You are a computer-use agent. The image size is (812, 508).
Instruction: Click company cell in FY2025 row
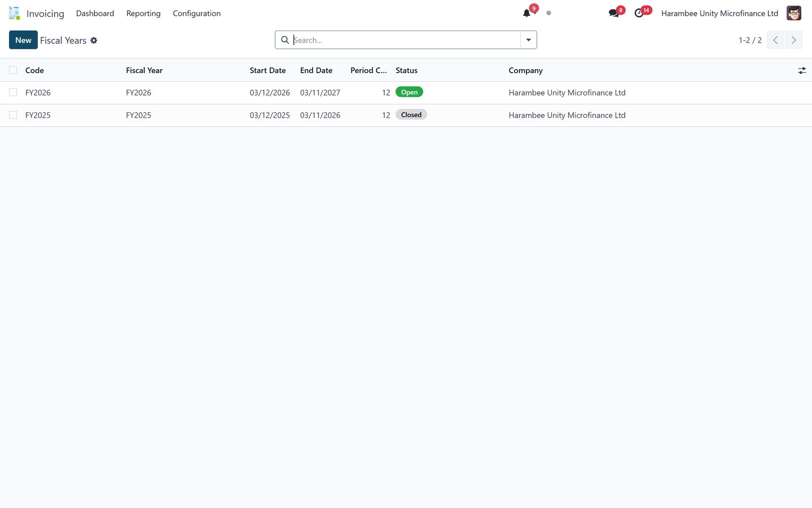coord(567,115)
